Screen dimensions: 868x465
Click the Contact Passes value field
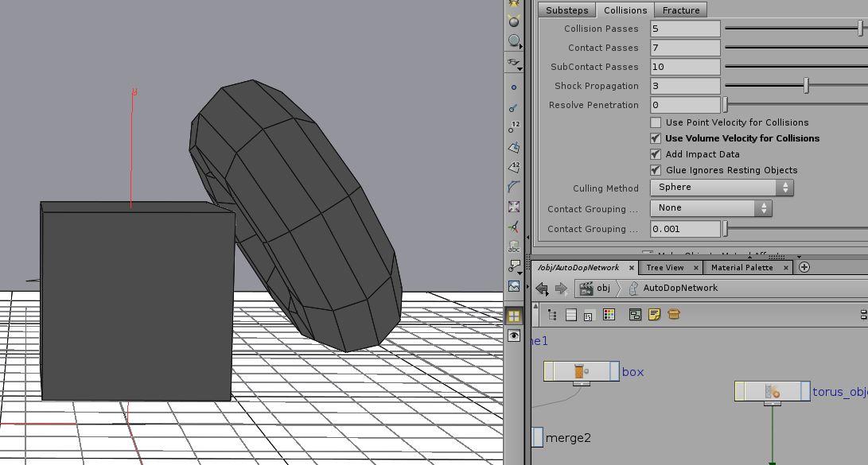click(685, 48)
